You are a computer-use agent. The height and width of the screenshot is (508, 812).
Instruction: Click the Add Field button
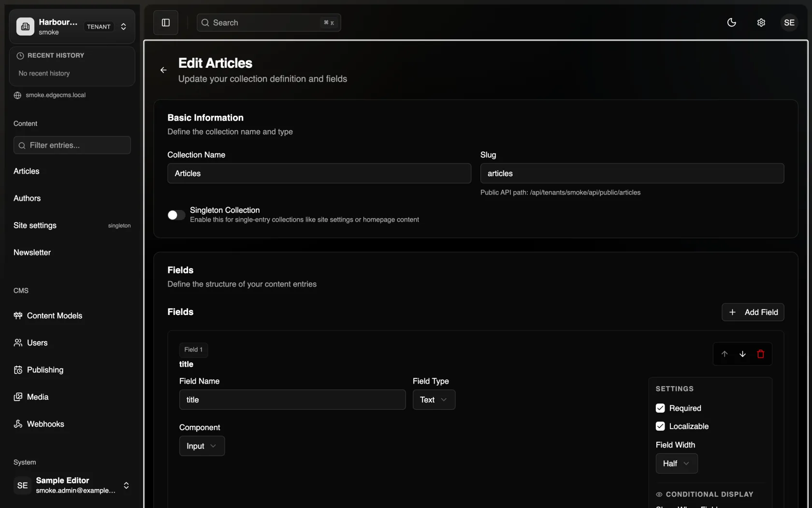coord(753,313)
